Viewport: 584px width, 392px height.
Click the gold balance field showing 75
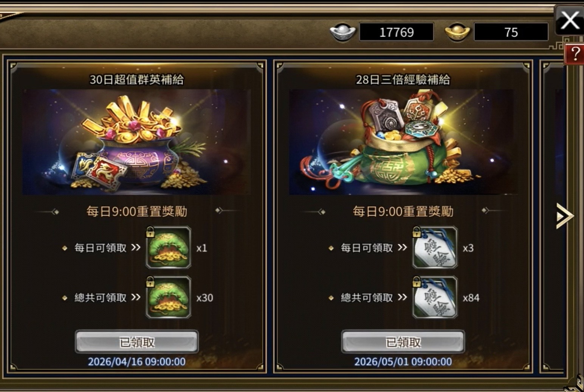click(x=511, y=32)
